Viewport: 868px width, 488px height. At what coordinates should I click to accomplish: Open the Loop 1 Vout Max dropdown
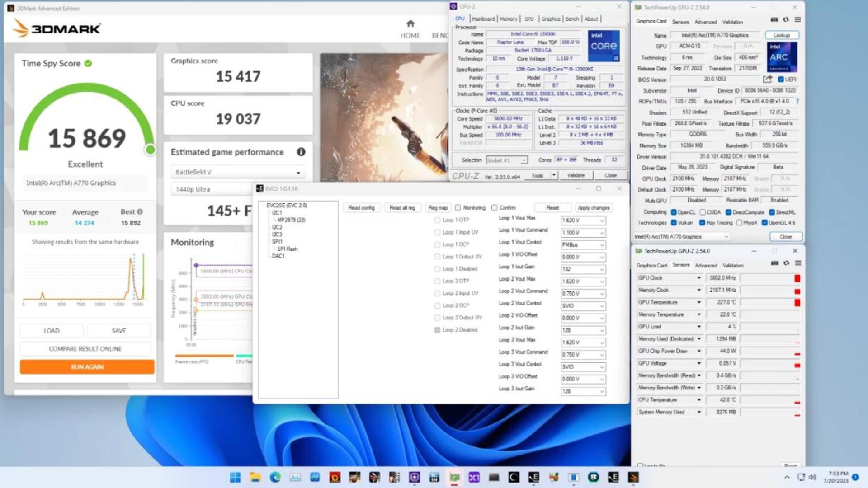click(600, 220)
